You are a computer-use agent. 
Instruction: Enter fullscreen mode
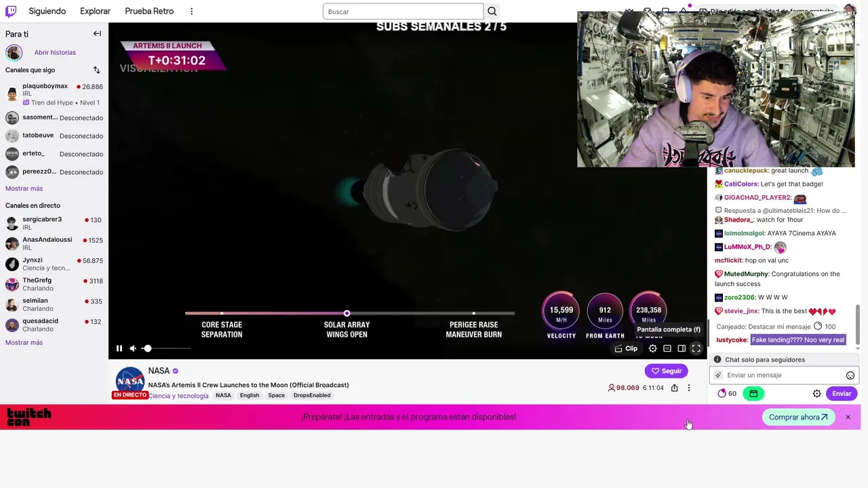(696, 348)
